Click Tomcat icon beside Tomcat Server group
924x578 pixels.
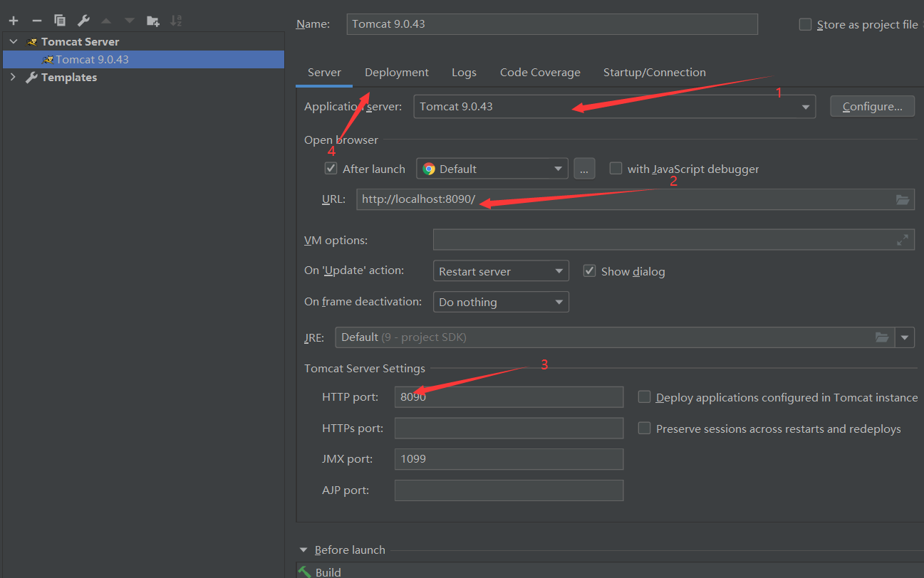pos(32,42)
